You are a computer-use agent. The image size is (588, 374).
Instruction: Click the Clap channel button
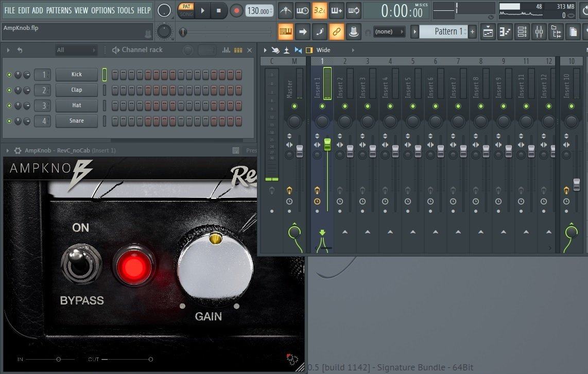77,90
